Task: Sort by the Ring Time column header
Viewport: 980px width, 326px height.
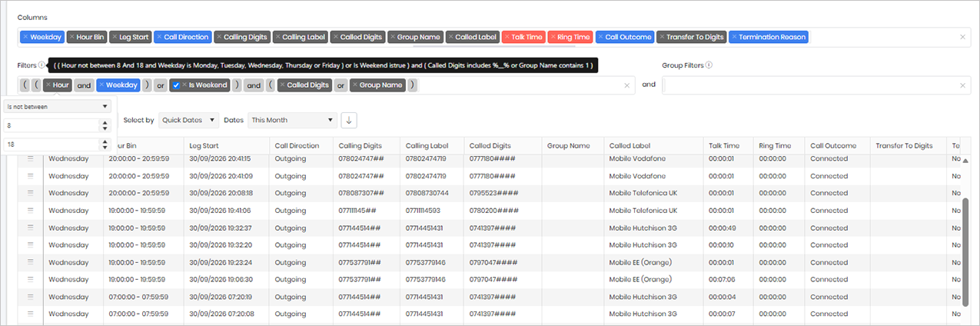Action: tap(778, 145)
